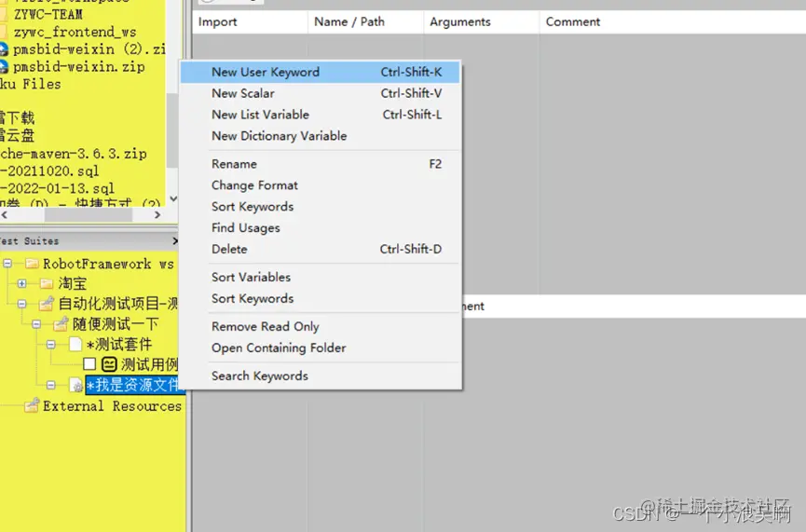This screenshot has height=532, width=806.
Task: Choose New List Variable option
Action: click(320, 115)
